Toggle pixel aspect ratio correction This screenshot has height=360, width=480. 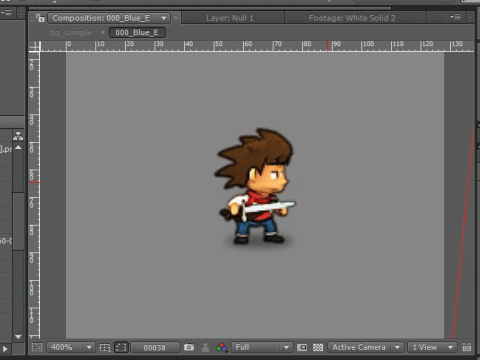pyautogui.click(x=467, y=347)
